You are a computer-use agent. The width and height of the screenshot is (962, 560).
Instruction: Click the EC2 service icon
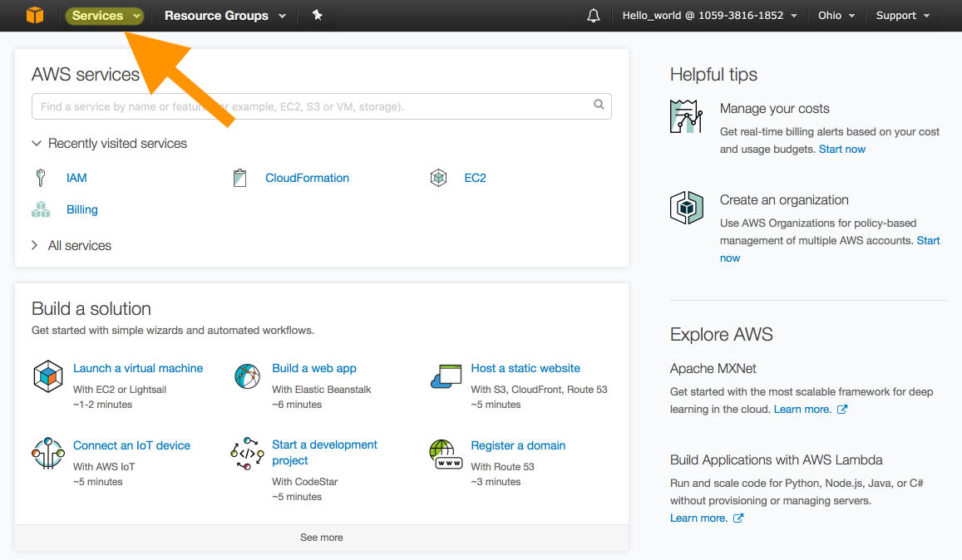pos(439,178)
